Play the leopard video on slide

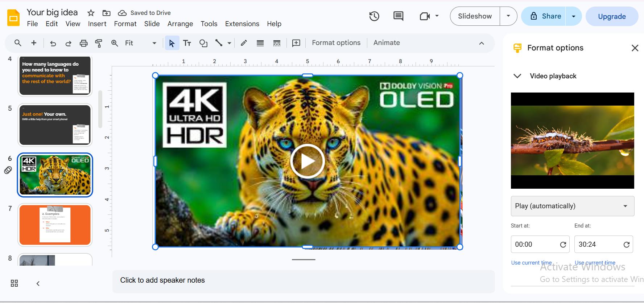click(307, 161)
